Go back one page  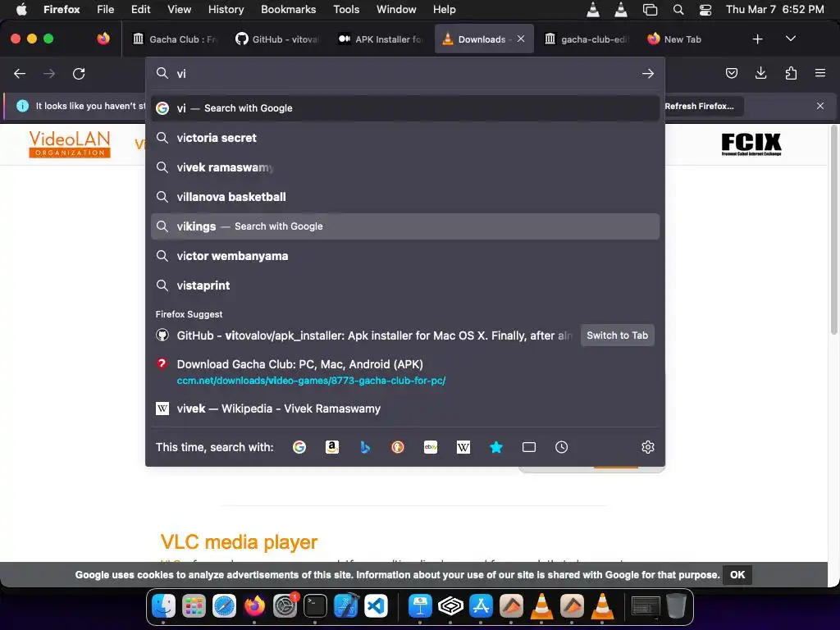click(20, 73)
